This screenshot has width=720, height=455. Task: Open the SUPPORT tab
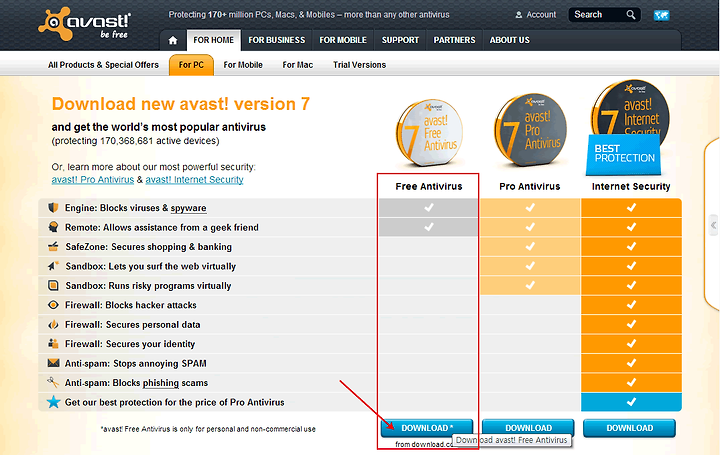(x=400, y=40)
